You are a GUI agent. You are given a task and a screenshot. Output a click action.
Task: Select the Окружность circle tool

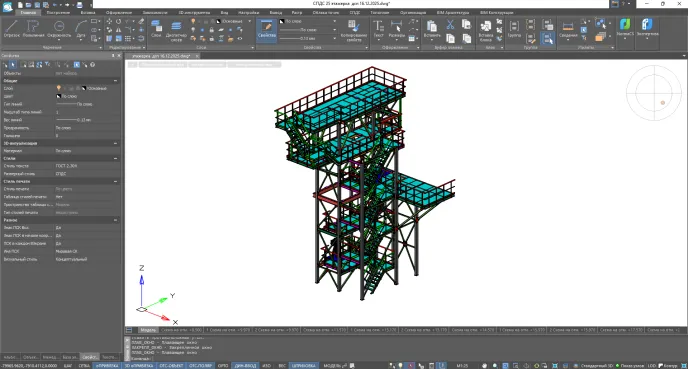point(59,29)
